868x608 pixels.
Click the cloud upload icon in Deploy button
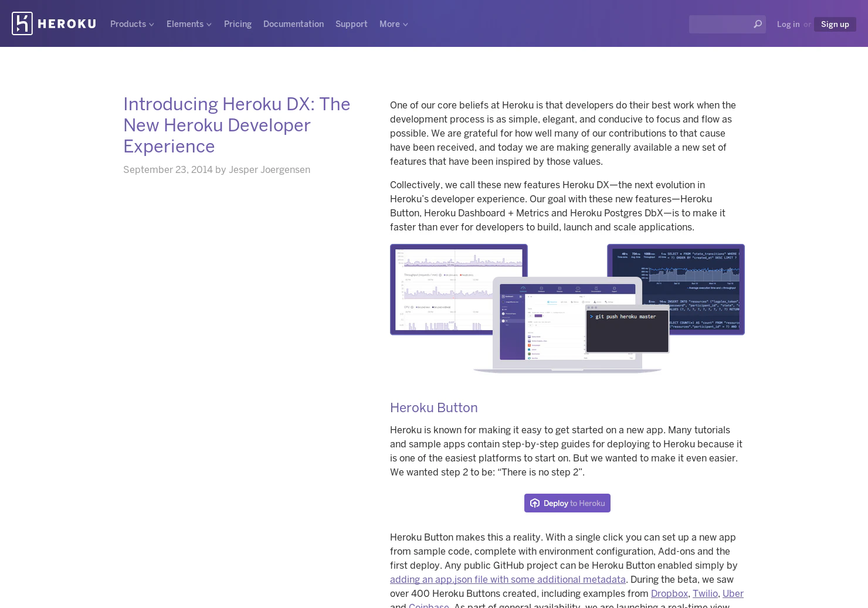[x=535, y=503]
